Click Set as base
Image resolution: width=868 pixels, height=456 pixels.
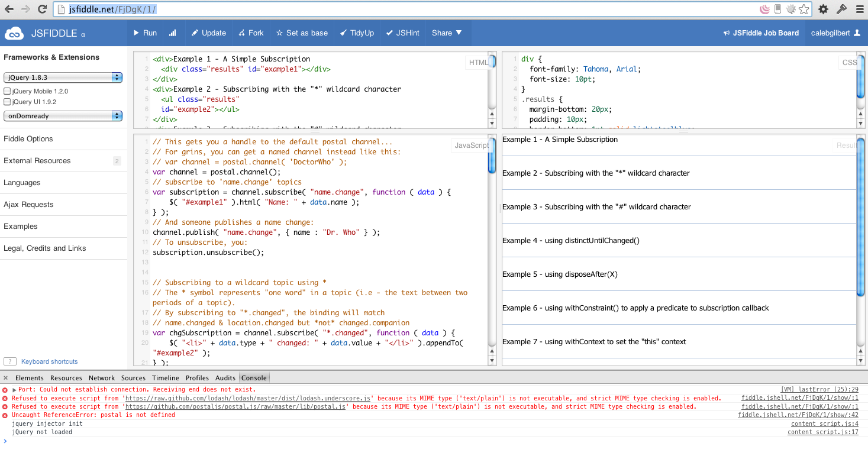pyautogui.click(x=302, y=33)
